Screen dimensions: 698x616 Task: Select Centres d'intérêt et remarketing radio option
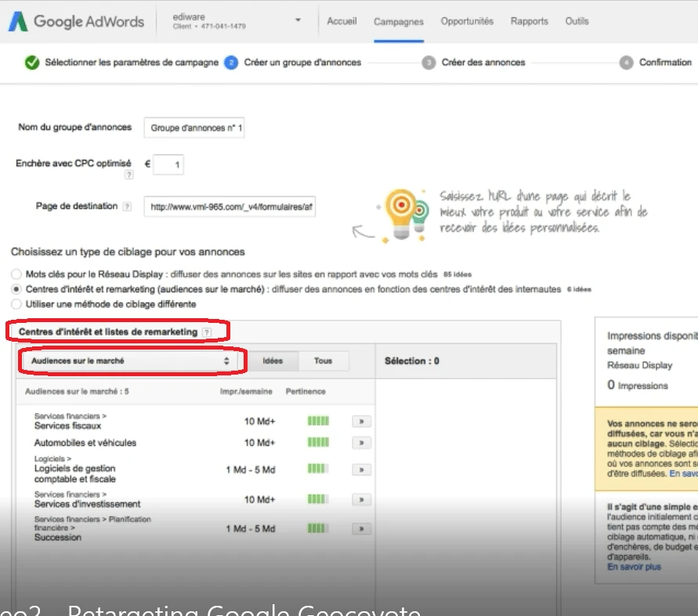point(16,289)
